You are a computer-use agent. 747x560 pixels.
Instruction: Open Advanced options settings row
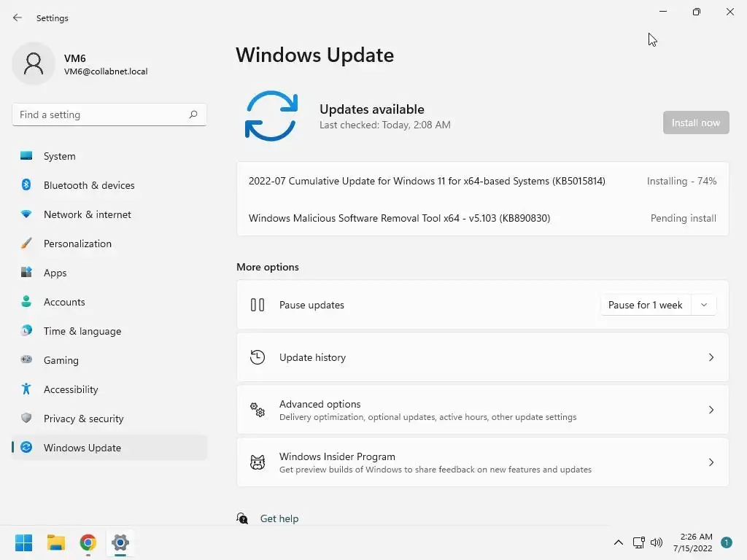[483, 410]
